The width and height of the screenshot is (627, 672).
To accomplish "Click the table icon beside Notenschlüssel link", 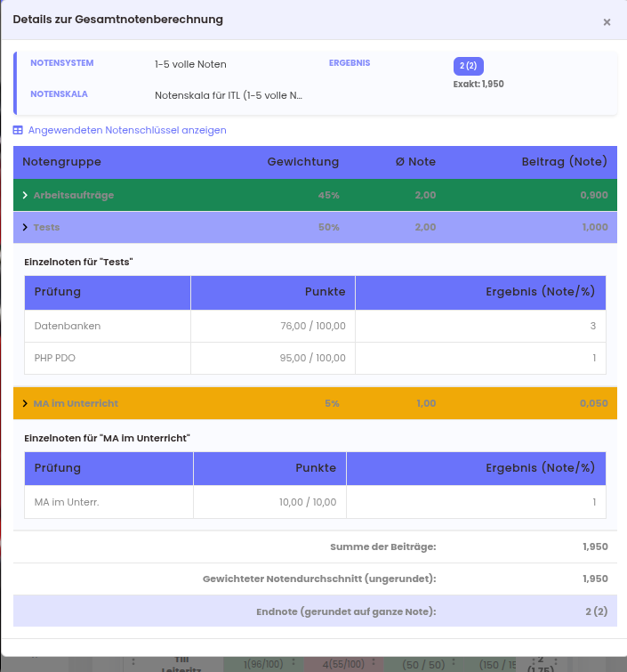I will tap(18, 130).
